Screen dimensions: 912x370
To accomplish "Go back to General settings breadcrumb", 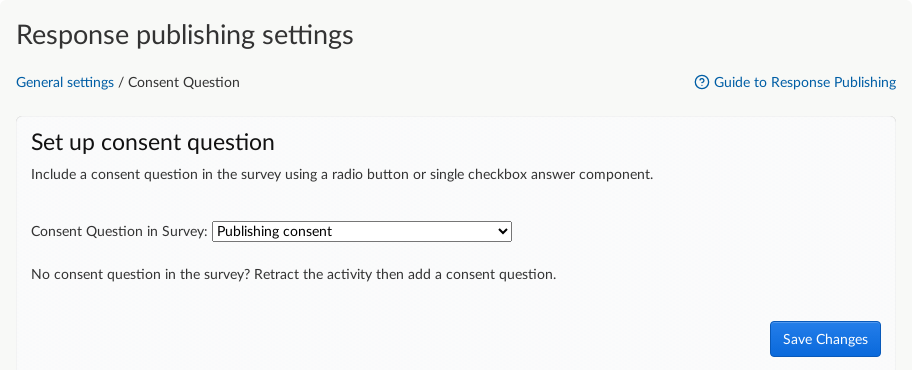I will pos(65,83).
